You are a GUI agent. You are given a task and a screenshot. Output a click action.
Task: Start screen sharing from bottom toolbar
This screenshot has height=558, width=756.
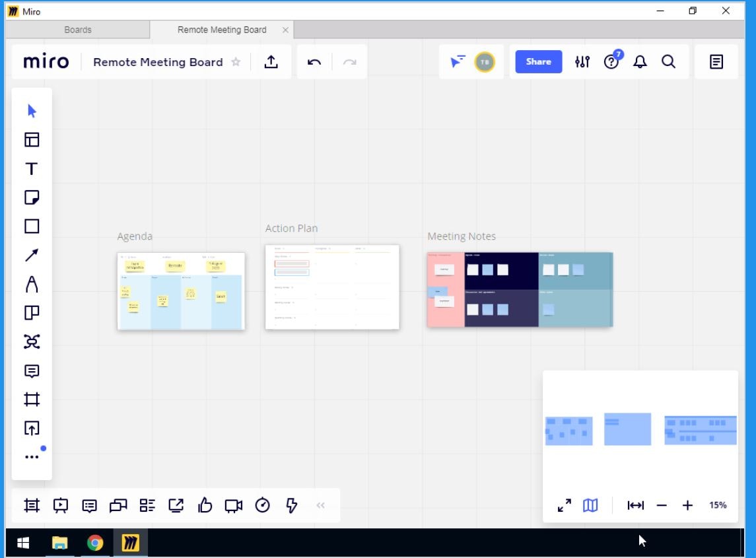tap(176, 505)
